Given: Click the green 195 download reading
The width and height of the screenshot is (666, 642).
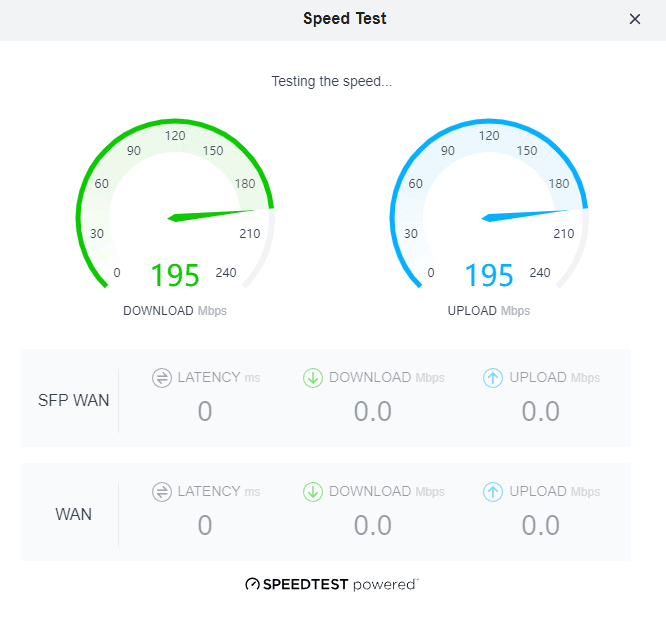Looking at the screenshot, I should 175,275.
